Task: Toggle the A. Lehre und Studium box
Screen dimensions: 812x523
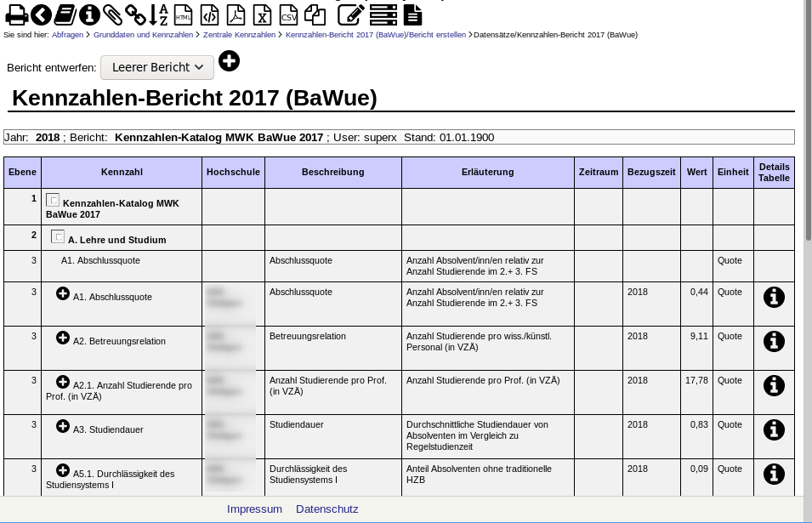Action: [x=58, y=237]
